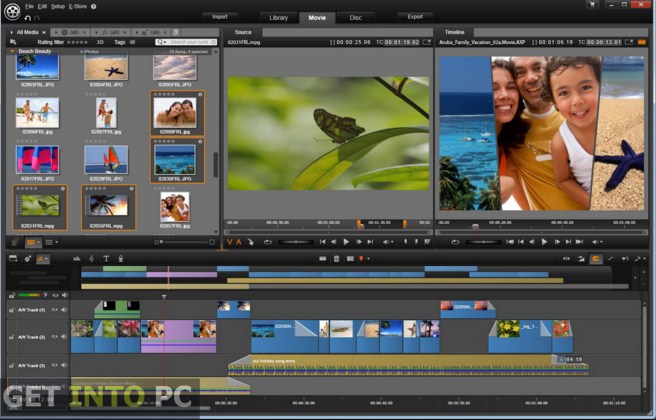This screenshot has height=420, width=656.
Task: Toggle the trim mode icon
Action: [x=566, y=259]
